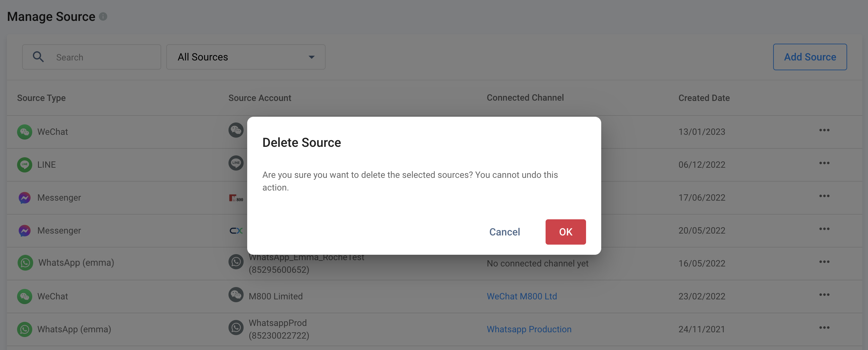The width and height of the screenshot is (868, 350).
Task: Open three-dot menu for 13/01/2023 row
Action: 824,130
